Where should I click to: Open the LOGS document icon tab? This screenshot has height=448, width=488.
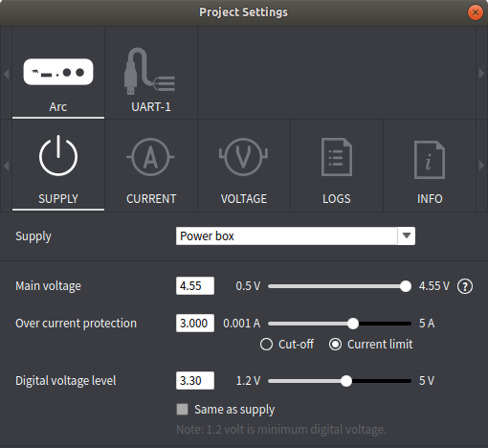[337, 157]
